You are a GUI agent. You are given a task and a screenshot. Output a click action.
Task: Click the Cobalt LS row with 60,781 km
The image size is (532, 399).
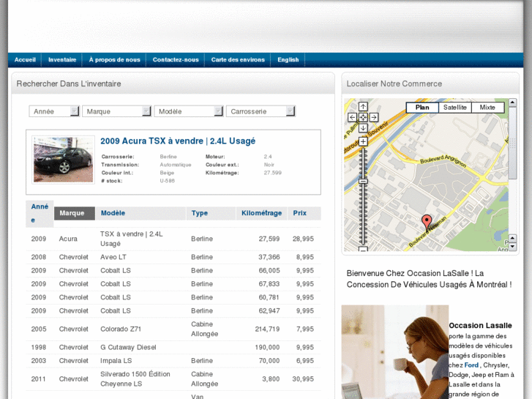(x=173, y=297)
